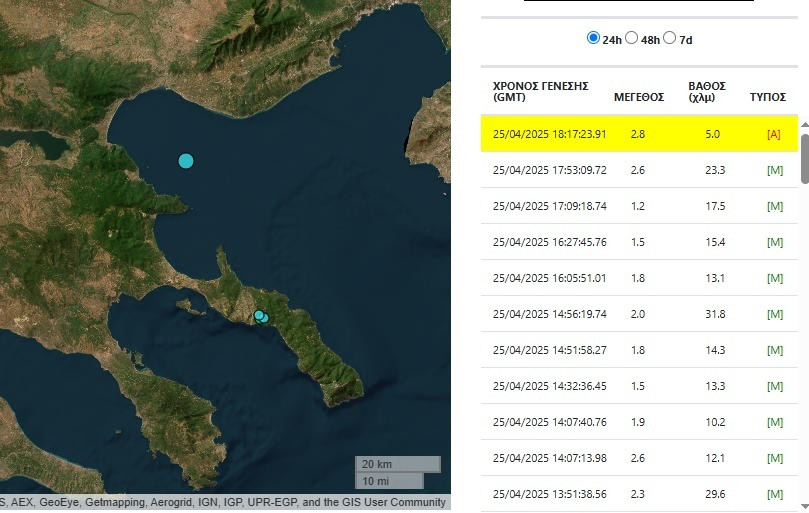Click the [M] tag of the 14:51:58.27 row

(775, 350)
